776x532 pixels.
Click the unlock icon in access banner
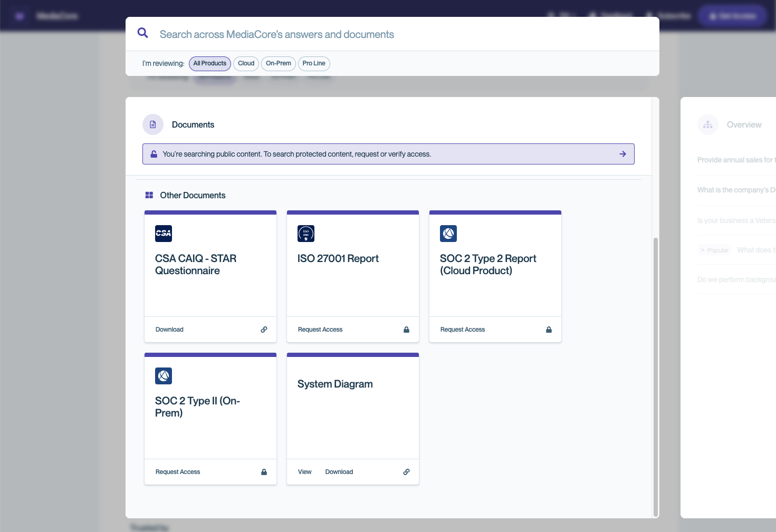(154, 154)
